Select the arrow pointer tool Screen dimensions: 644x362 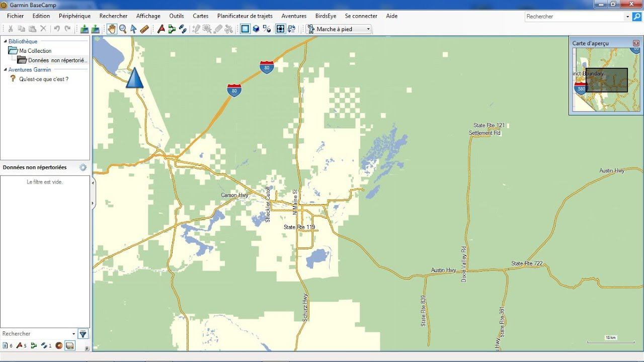point(133,29)
